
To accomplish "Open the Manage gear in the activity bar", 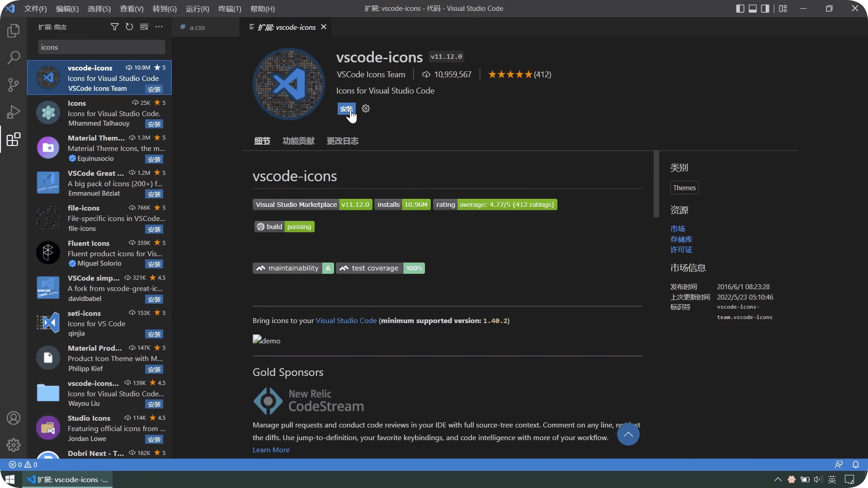I will click(x=14, y=445).
